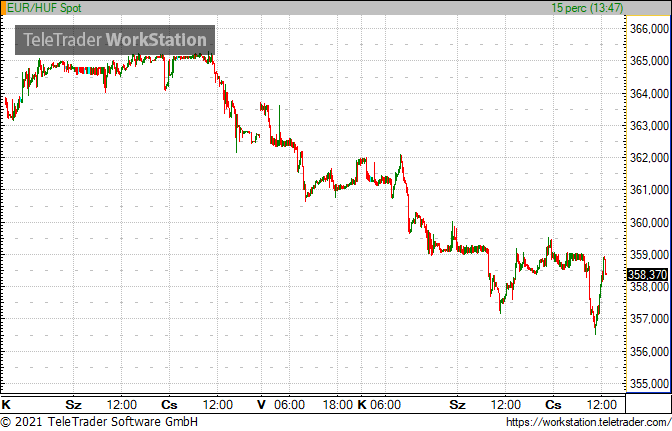Click the 366,000 price axis label
Screen dimensions: 672x431
pyautogui.click(x=649, y=29)
